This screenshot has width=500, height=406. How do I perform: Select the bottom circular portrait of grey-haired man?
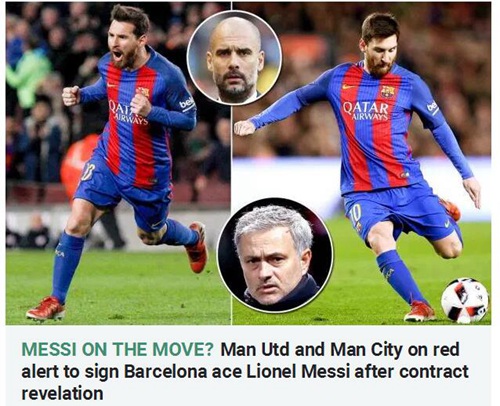(275, 255)
